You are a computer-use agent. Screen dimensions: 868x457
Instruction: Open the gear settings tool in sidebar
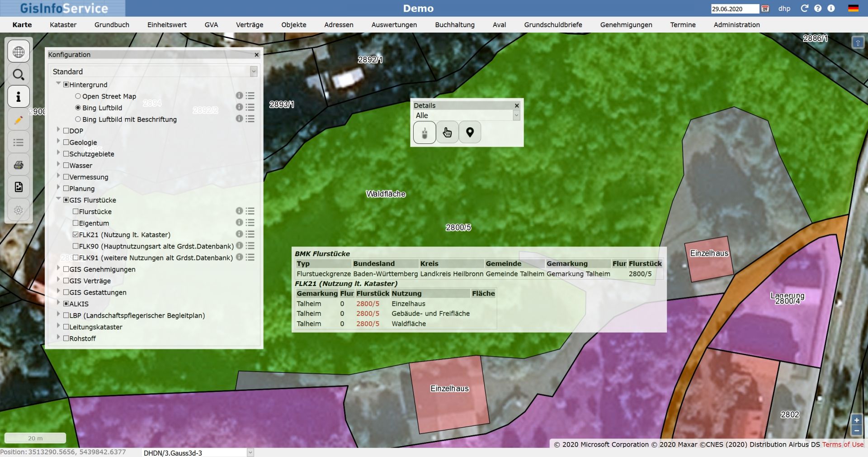pos(19,210)
